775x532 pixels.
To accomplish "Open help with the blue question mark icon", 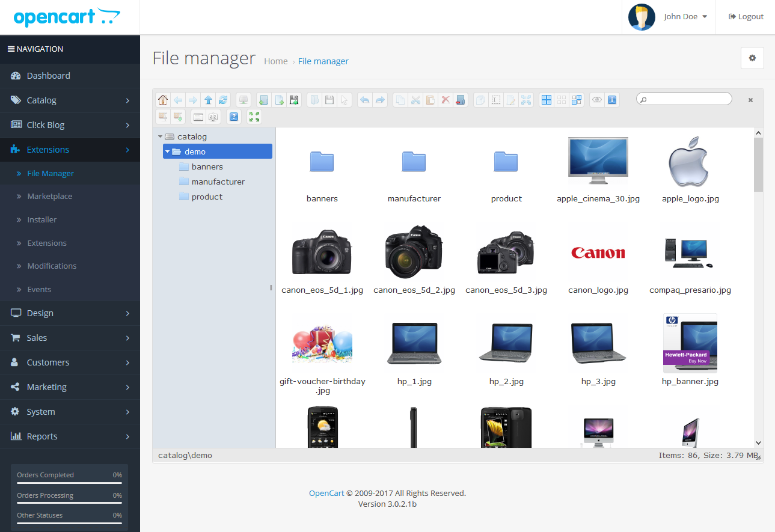I will point(234,117).
